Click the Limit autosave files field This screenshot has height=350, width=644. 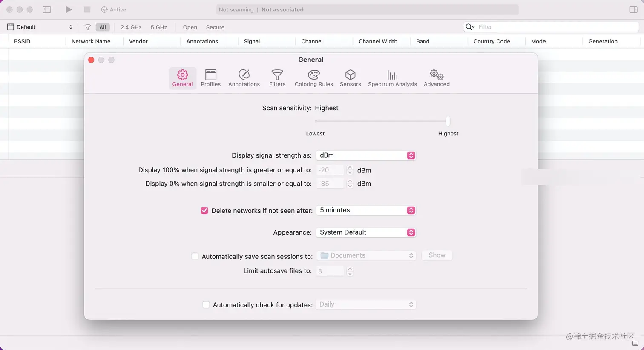coord(330,271)
